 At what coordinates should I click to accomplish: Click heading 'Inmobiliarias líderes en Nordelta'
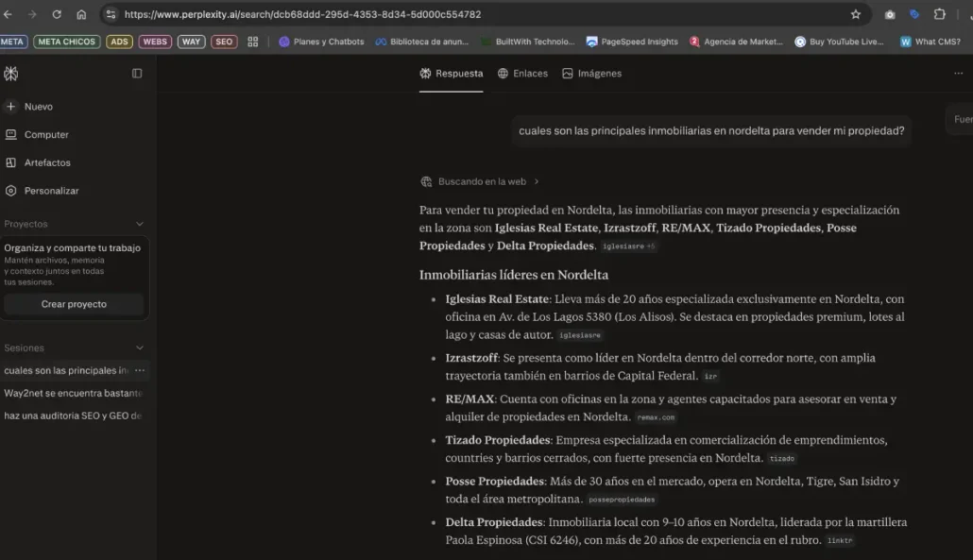[x=514, y=275]
